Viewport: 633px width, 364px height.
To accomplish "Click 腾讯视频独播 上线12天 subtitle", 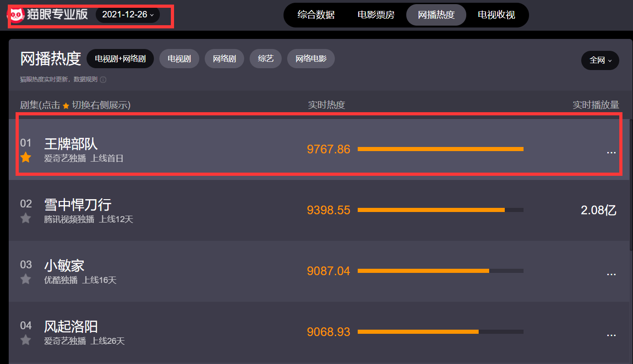I will [x=88, y=219].
